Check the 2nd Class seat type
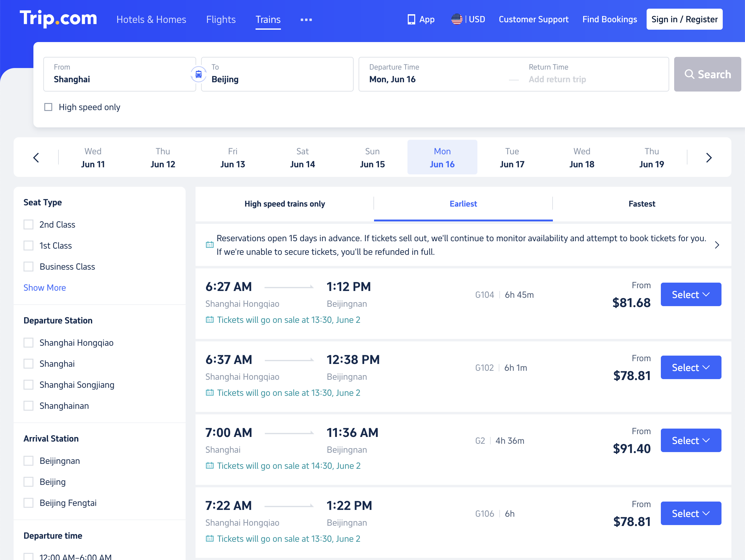The width and height of the screenshot is (745, 560). [29, 224]
